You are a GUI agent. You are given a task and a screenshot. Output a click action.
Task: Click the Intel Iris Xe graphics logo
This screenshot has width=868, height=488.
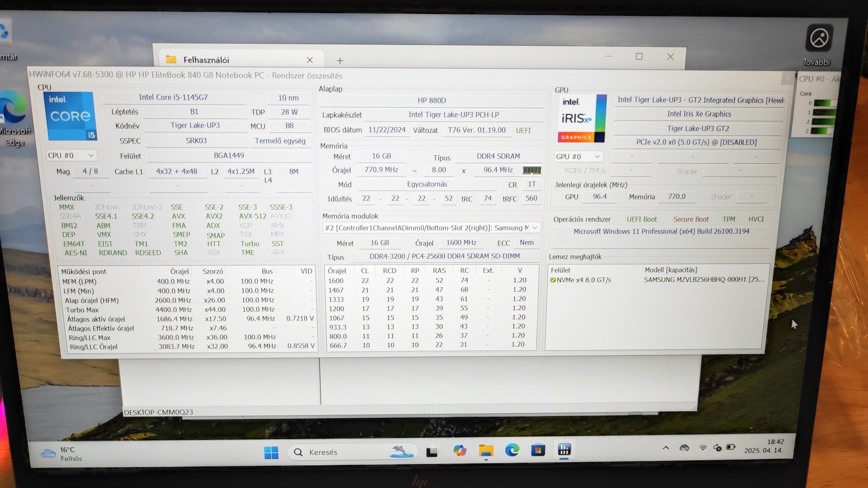tap(582, 118)
